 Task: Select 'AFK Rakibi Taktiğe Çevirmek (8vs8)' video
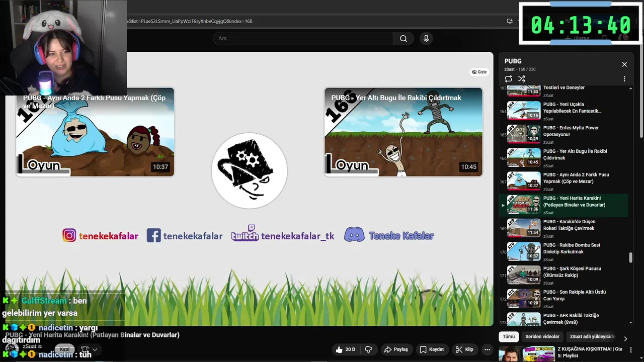tap(563, 319)
